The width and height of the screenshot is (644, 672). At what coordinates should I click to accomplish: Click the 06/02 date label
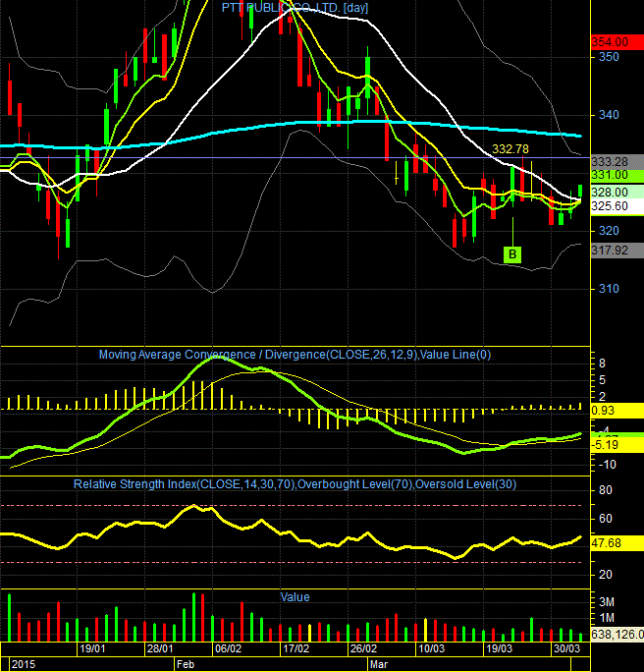click(228, 648)
